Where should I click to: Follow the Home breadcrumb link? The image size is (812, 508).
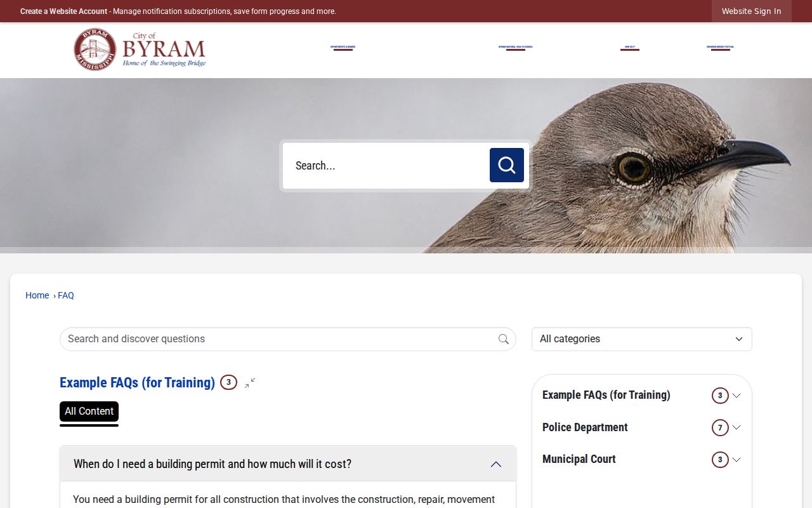point(37,295)
